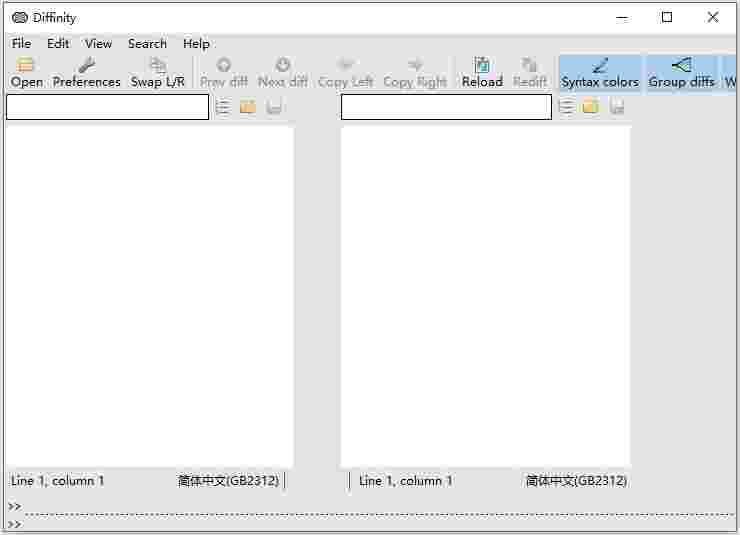Image resolution: width=740 pixels, height=535 pixels.
Task: Click left pane 'Line 1, column 1' status
Action: pyautogui.click(x=57, y=481)
